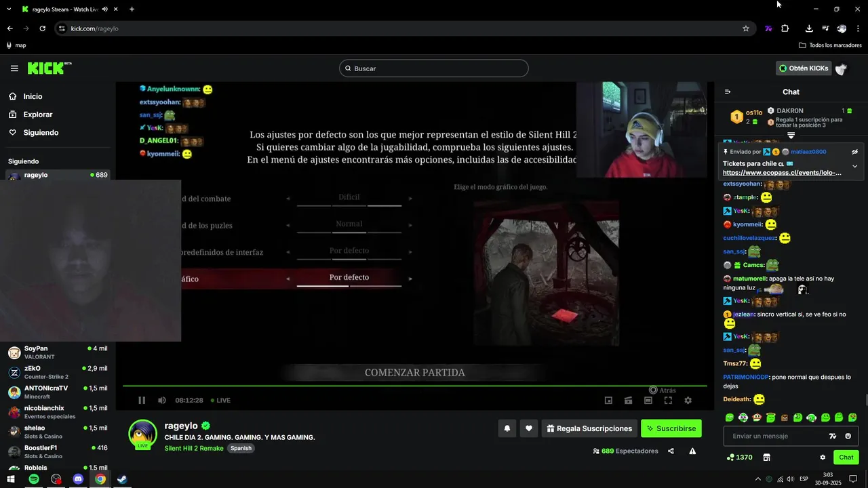
Task: Expand the gift leaderboard arrow
Action: click(x=791, y=136)
